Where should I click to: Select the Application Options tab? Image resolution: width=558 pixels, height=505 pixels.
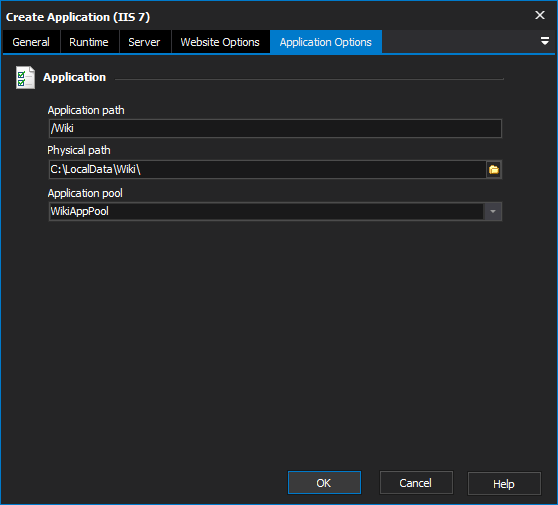click(x=326, y=42)
